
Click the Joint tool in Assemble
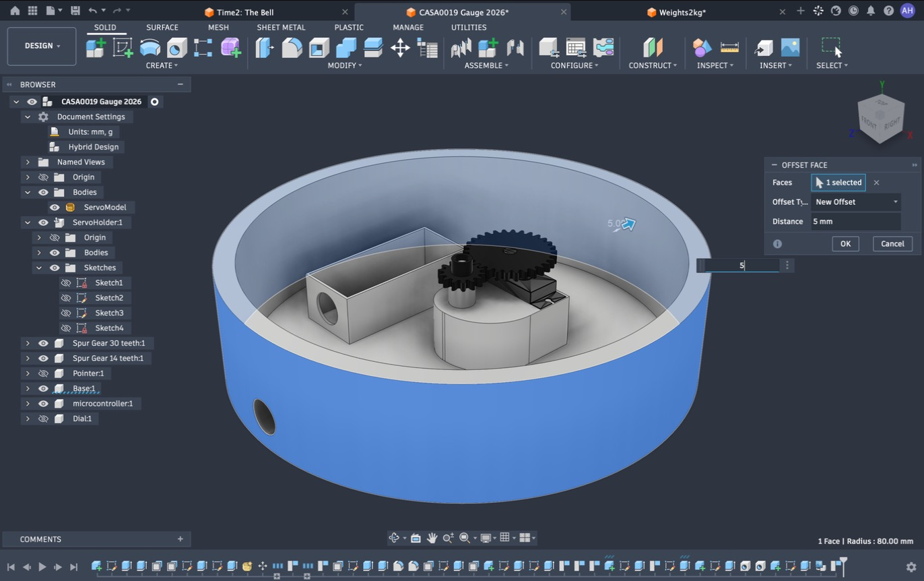coord(515,47)
